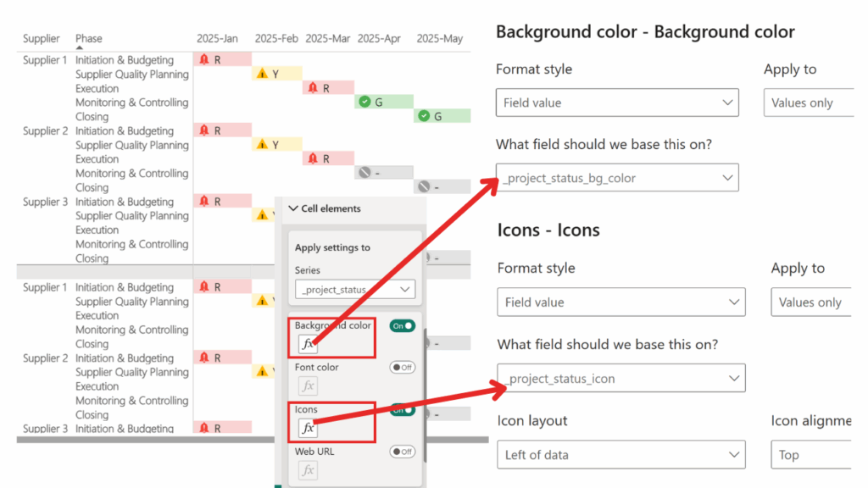The width and height of the screenshot is (868, 488).
Task: Open the _project_status_bg_color field dropdown
Action: coord(617,178)
